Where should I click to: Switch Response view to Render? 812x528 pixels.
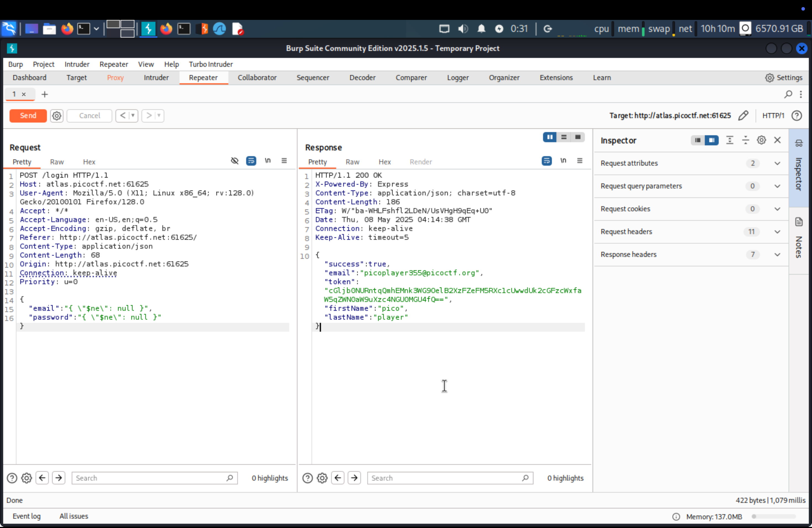(421, 162)
